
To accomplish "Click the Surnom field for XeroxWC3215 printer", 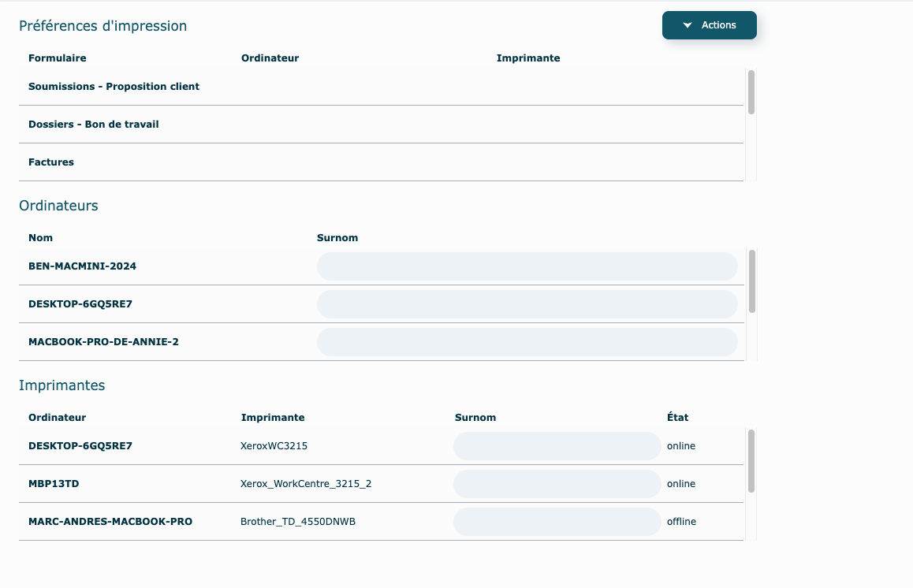I will [557, 446].
